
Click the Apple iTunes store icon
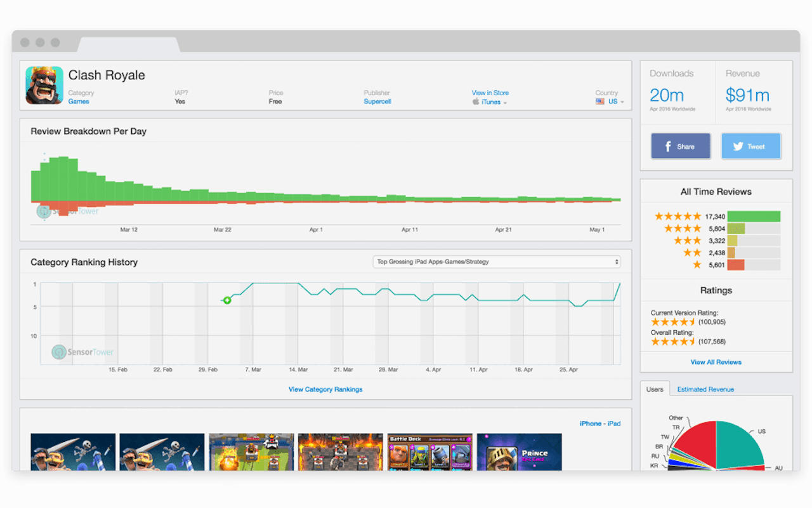point(476,102)
